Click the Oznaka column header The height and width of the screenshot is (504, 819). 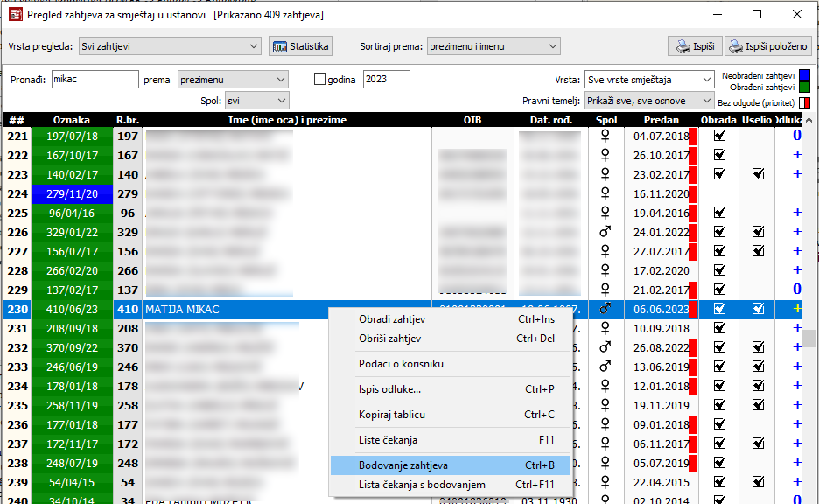[x=72, y=120]
